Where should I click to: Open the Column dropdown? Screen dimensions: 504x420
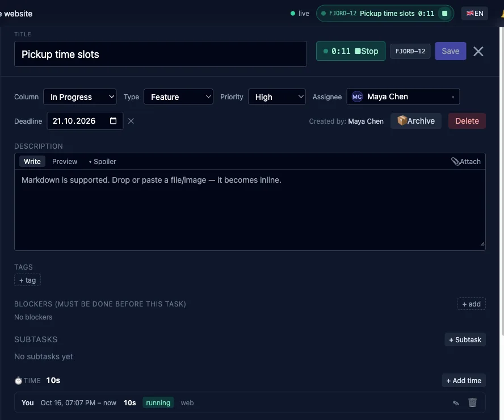click(79, 96)
